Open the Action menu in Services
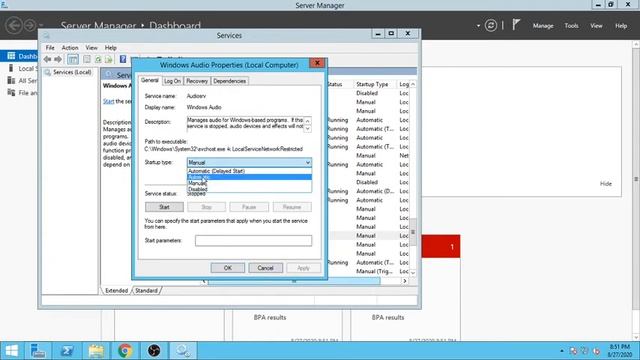The image size is (640, 360). [x=70, y=48]
